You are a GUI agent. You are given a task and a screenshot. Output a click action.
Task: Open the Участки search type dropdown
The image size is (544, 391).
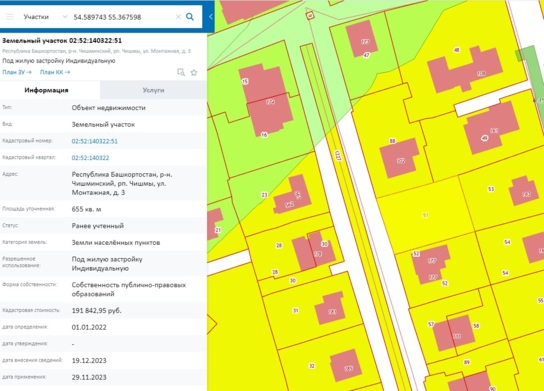point(45,17)
